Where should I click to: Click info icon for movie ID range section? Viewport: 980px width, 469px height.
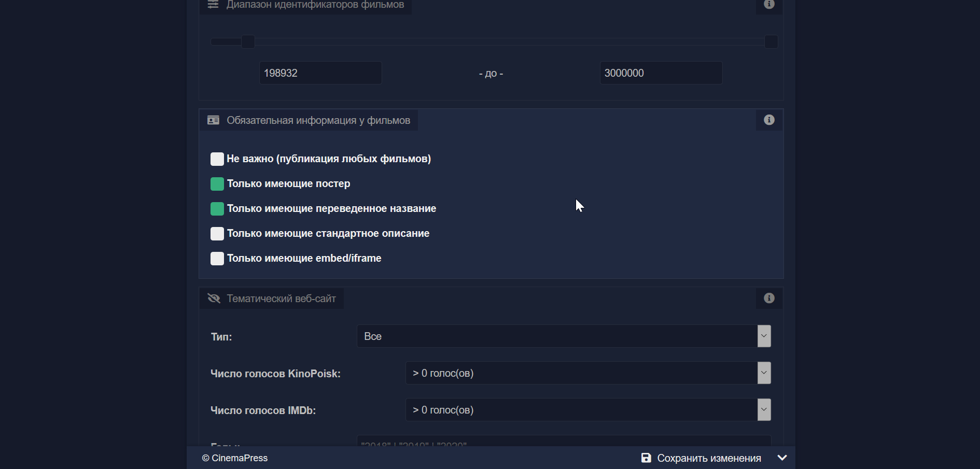769,4
